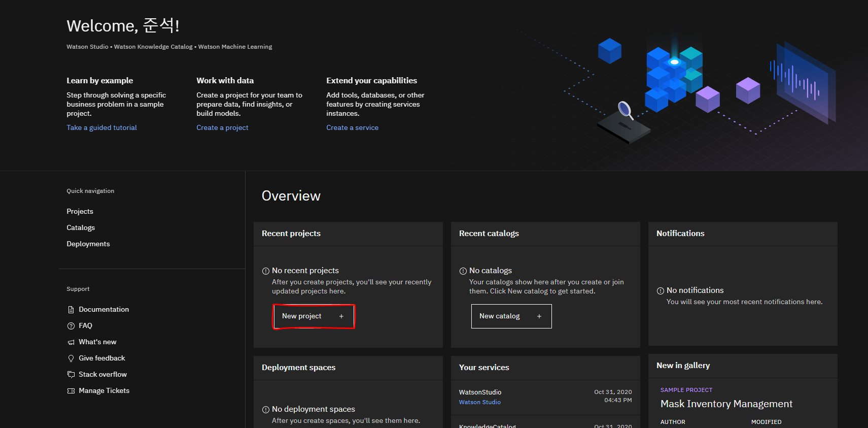This screenshot has height=428, width=868.
Task: Click info icon beside No catalogs
Action: click(463, 271)
